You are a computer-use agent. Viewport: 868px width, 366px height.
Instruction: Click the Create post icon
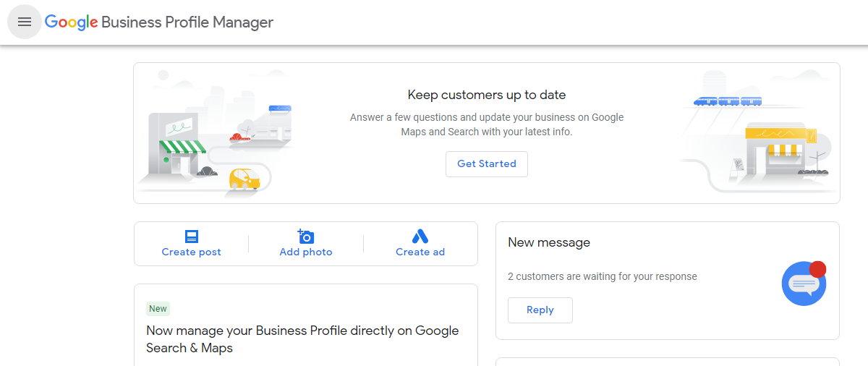(x=192, y=237)
